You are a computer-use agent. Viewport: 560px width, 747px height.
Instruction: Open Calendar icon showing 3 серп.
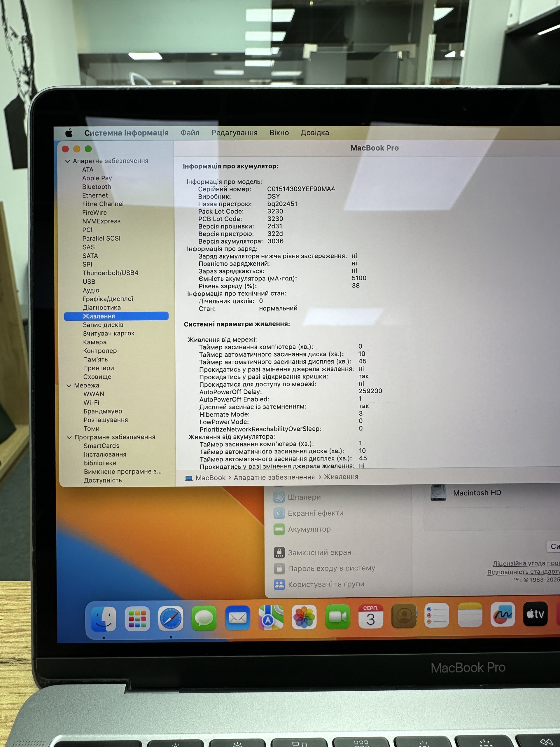pos(371,617)
